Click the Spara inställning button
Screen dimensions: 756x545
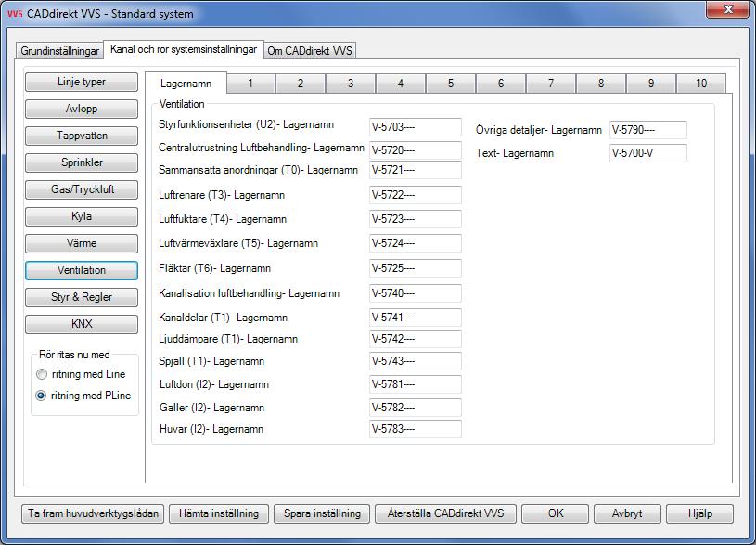pyautogui.click(x=322, y=513)
